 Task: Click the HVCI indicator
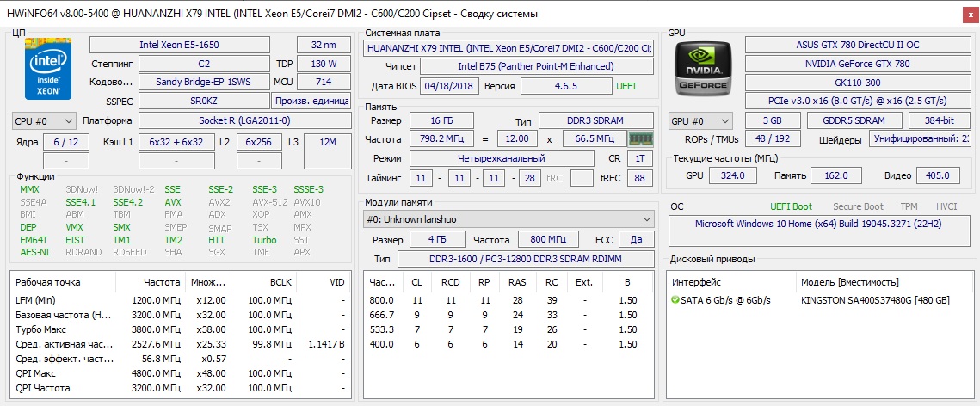pos(946,206)
